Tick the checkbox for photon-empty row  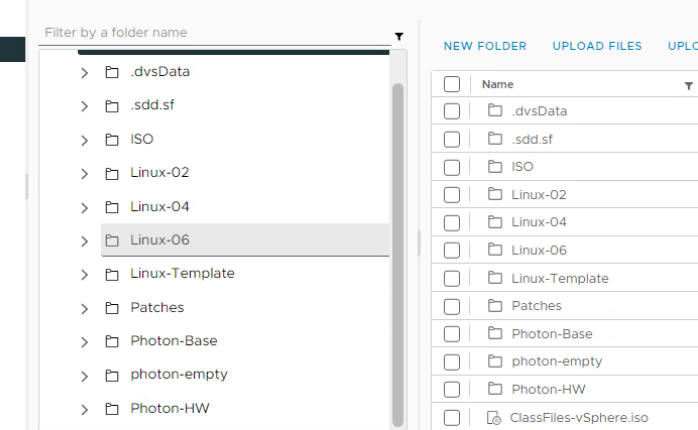pos(452,362)
